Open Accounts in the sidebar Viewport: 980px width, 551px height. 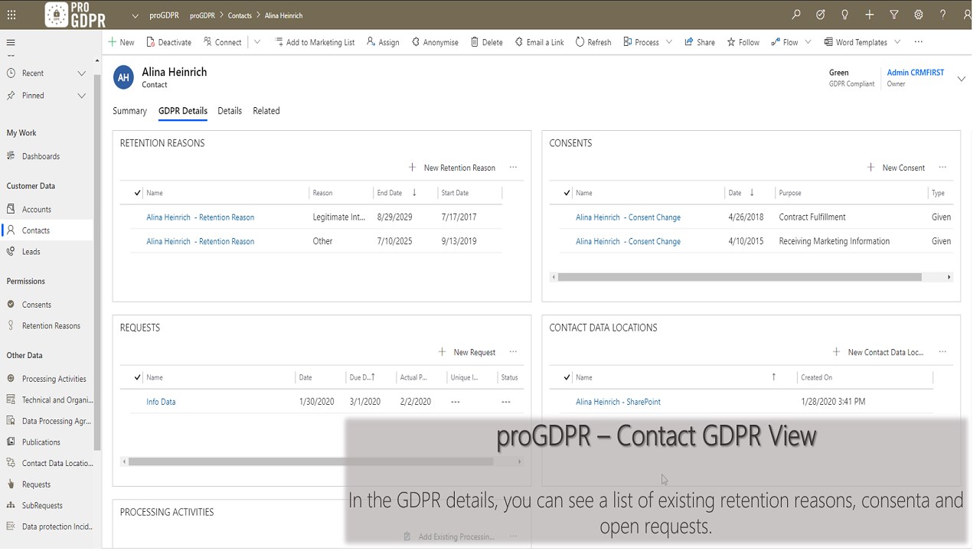pos(36,209)
